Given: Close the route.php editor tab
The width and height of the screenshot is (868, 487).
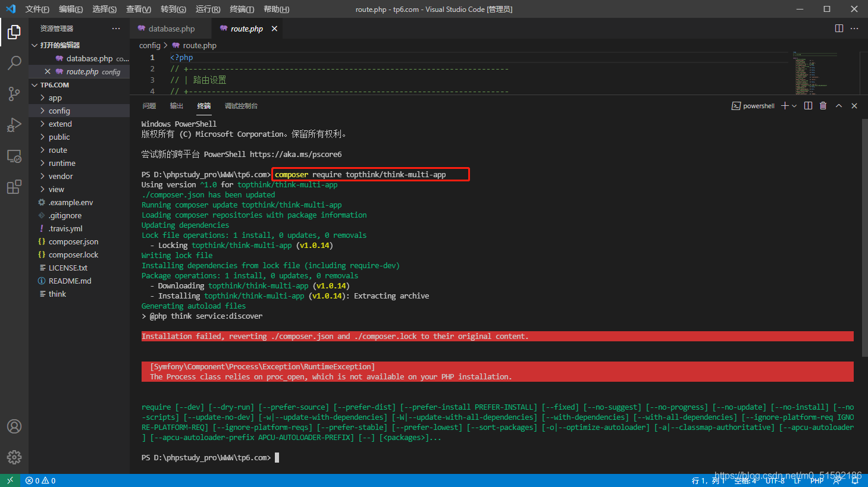Looking at the screenshot, I should coord(274,29).
